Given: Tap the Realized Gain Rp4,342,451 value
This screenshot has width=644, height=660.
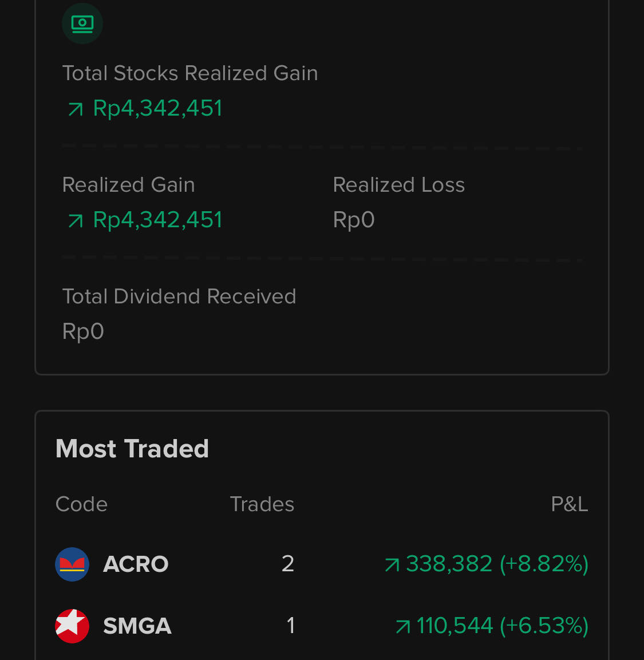Looking at the screenshot, I should [157, 220].
